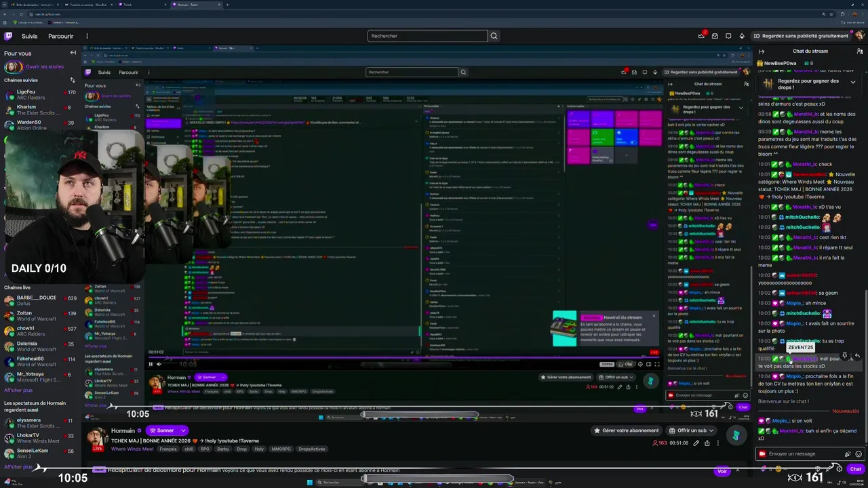Send message with purple Chat button
This screenshot has width=868, height=488.
click(x=855, y=469)
